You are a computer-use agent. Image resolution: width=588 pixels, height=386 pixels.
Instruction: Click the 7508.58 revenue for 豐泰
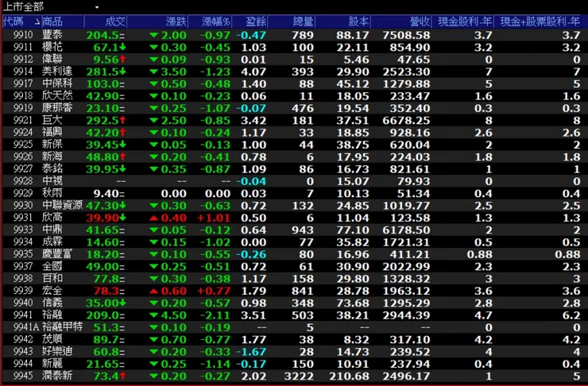point(406,35)
